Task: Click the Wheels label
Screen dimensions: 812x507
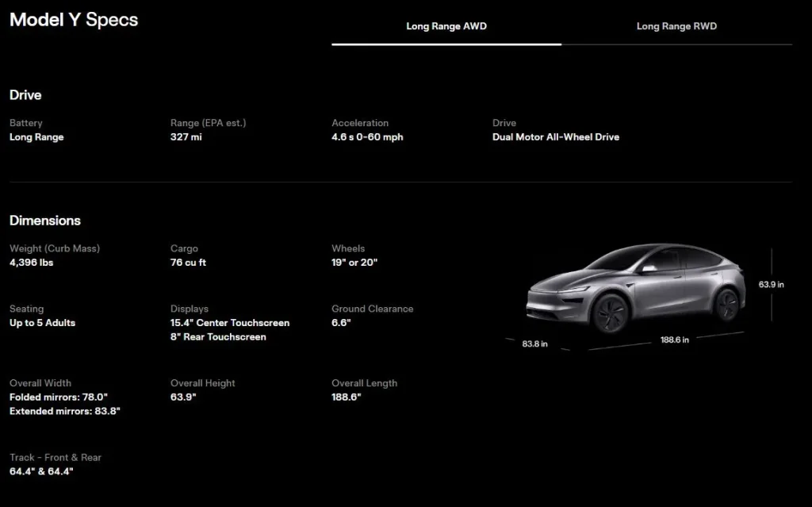Action: click(x=348, y=248)
